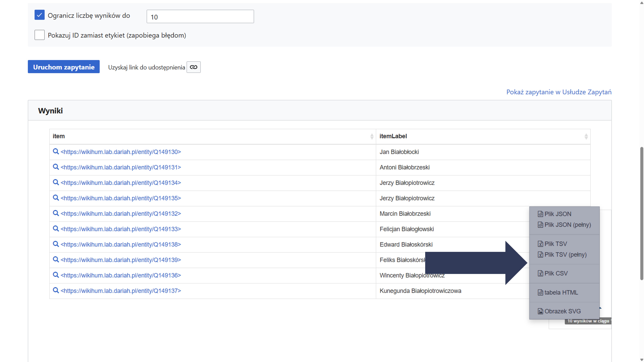Click magnifier icon beside entity Q149131
The image size is (644, 362).
click(x=56, y=167)
